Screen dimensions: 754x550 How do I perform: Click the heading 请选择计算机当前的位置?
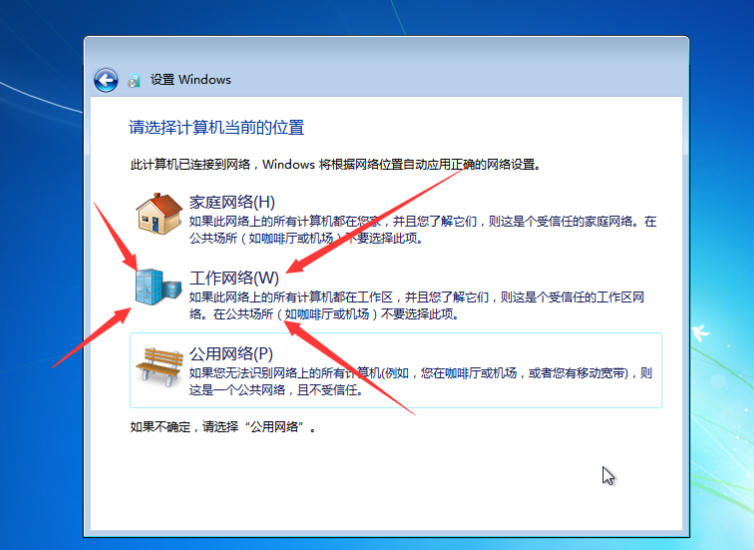pyautogui.click(x=216, y=128)
